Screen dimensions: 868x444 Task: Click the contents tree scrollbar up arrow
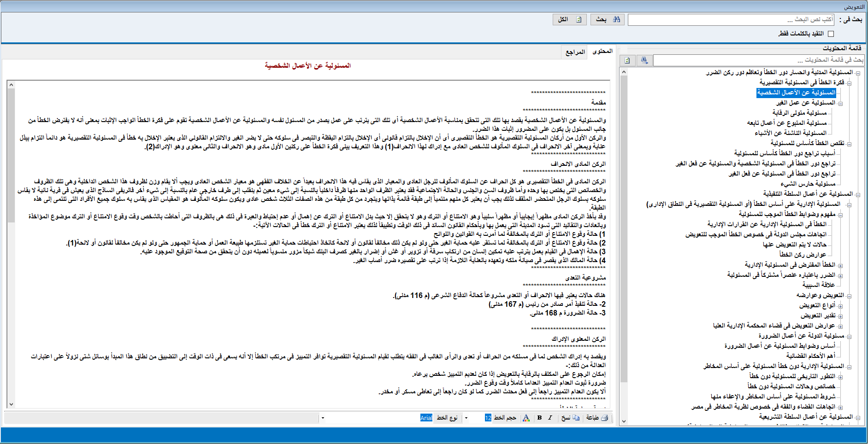click(624, 72)
